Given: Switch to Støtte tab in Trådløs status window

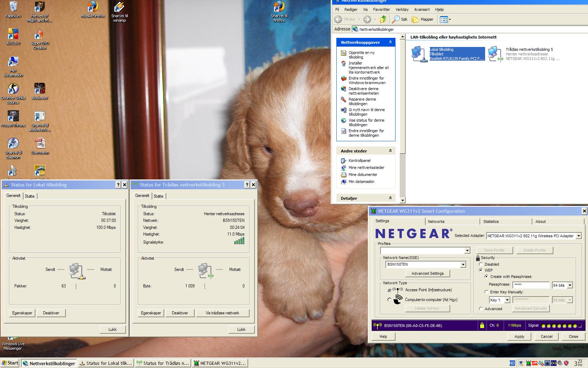Looking at the screenshot, I should coord(159,196).
